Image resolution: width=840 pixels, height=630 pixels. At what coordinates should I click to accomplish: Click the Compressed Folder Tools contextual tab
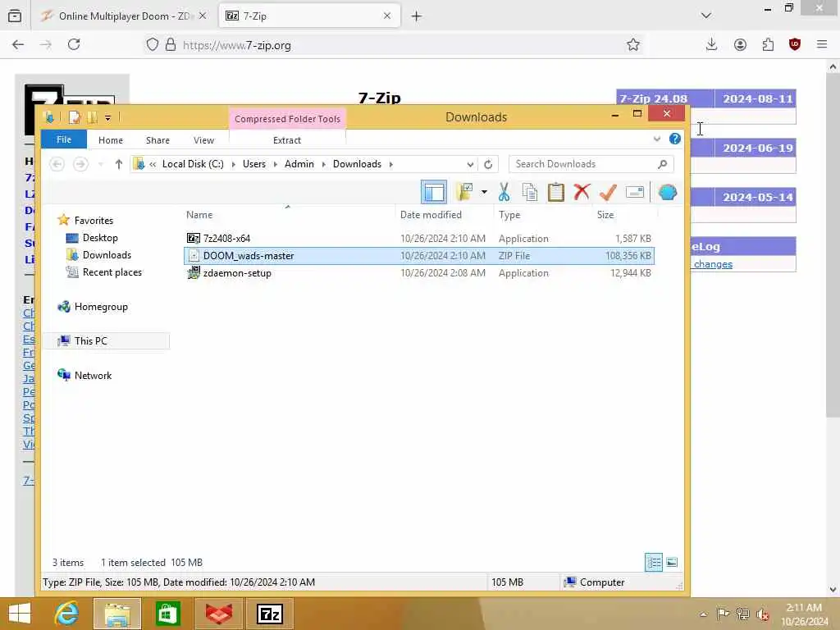[x=287, y=118]
